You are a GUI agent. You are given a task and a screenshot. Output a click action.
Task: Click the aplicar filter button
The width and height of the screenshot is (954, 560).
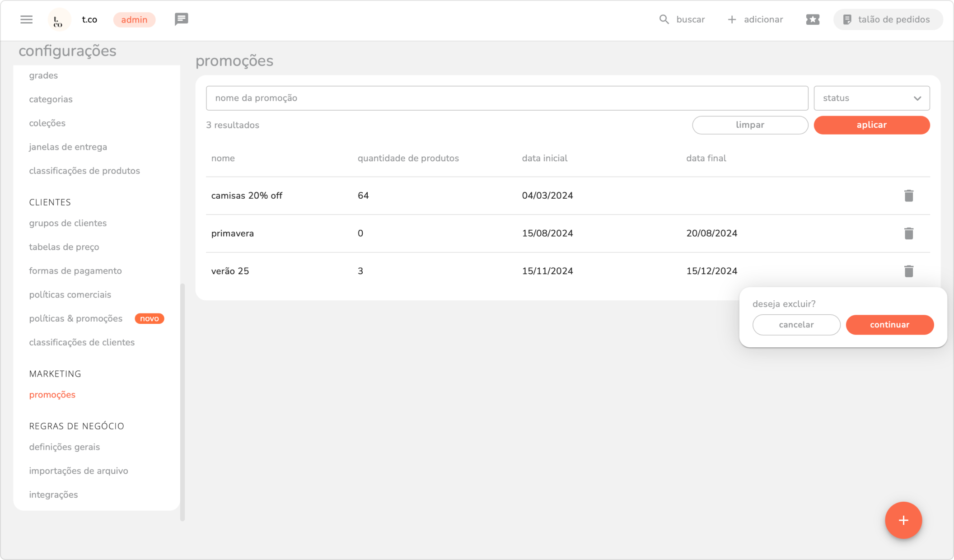click(x=871, y=125)
